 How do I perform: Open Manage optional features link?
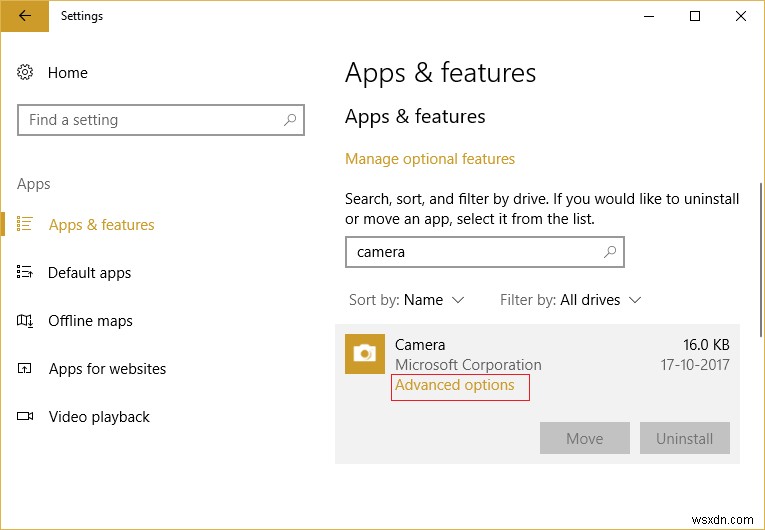coord(430,159)
